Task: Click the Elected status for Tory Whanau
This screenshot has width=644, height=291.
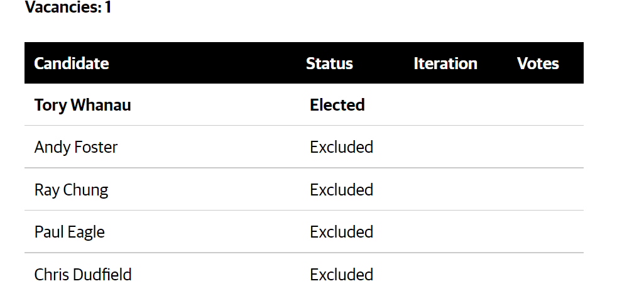Action: pyautogui.click(x=337, y=105)
